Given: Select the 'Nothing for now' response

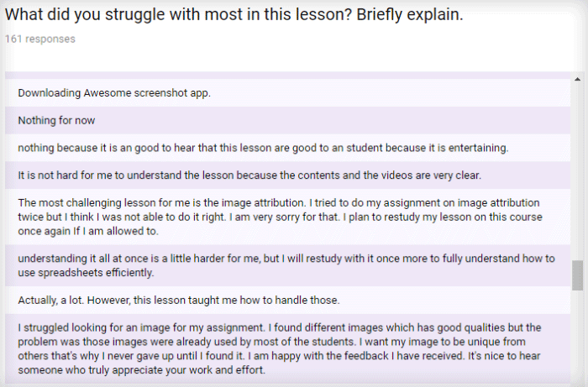Looking at the screenshot, I should pos(287,120).
